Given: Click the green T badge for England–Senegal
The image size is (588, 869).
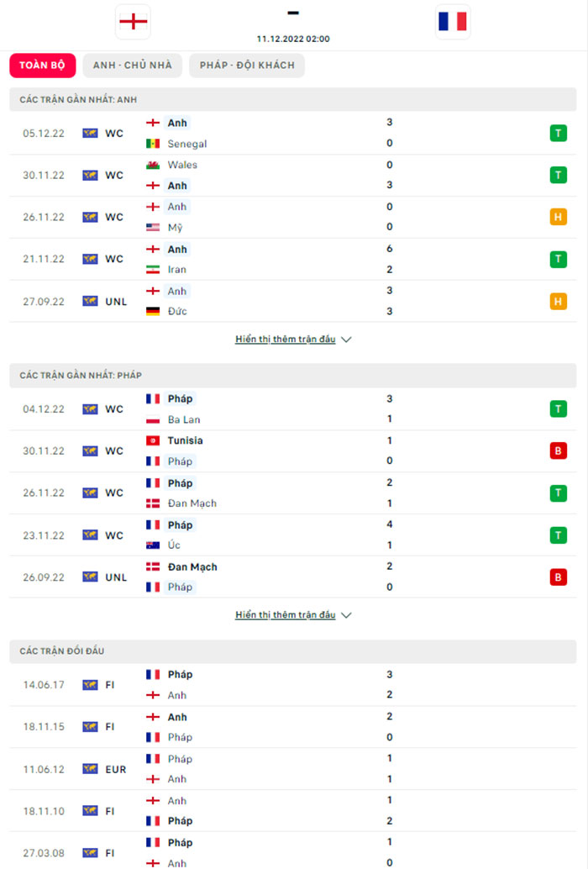Looking at the screenshot, I should click(557, 133).
